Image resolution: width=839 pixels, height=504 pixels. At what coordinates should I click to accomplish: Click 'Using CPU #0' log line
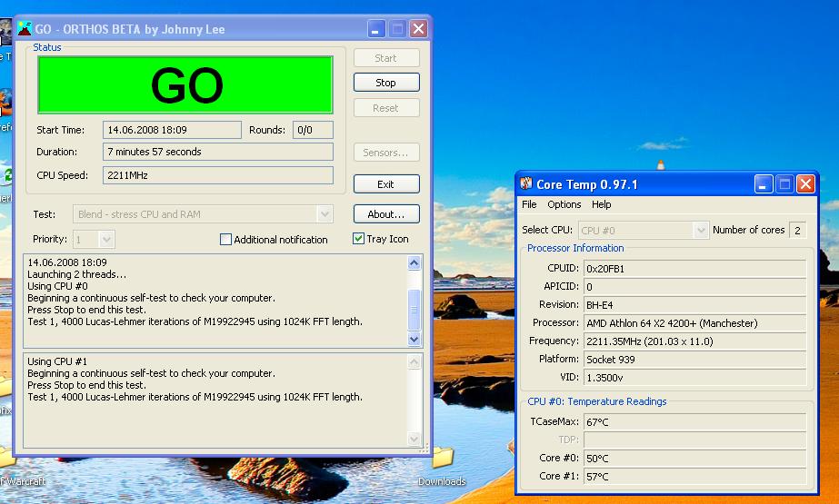tap(58, 286)
